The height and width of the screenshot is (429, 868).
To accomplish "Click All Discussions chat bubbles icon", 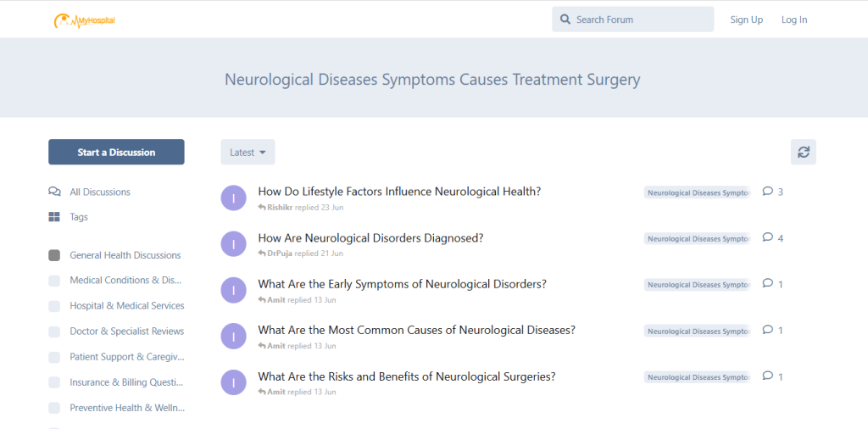I will tap(54, 192).
